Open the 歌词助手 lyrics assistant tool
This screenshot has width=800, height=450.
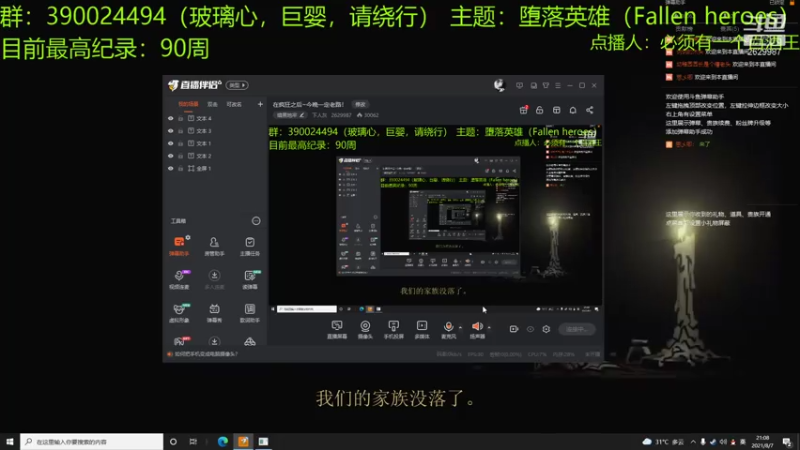click(249, 313)
